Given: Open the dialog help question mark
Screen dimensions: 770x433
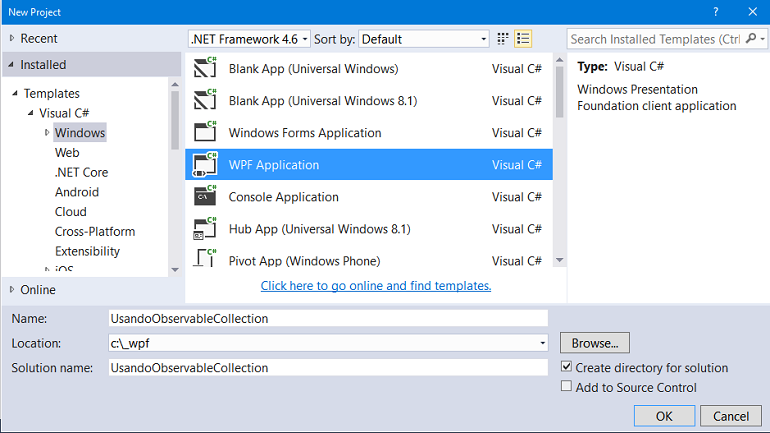Looking at the screenshot, I should pos(715,12).
